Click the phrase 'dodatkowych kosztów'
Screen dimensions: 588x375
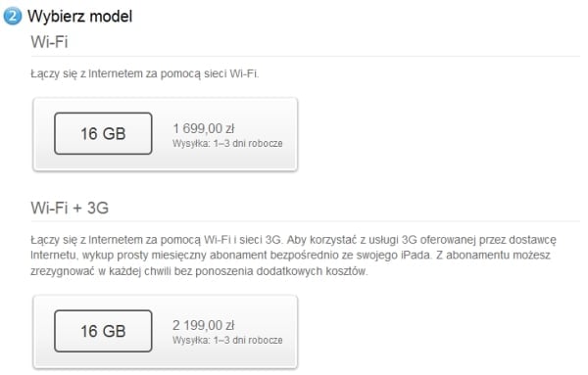pos(312,271)
